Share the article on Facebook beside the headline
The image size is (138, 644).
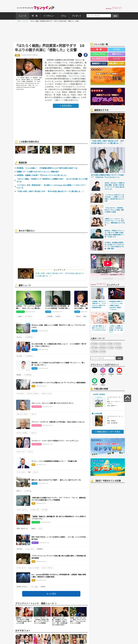86,55
